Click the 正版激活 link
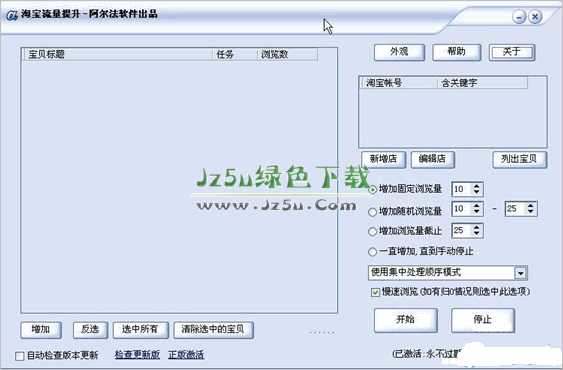The height and width of the screenshot is (370, 563). tap(186, 355)
